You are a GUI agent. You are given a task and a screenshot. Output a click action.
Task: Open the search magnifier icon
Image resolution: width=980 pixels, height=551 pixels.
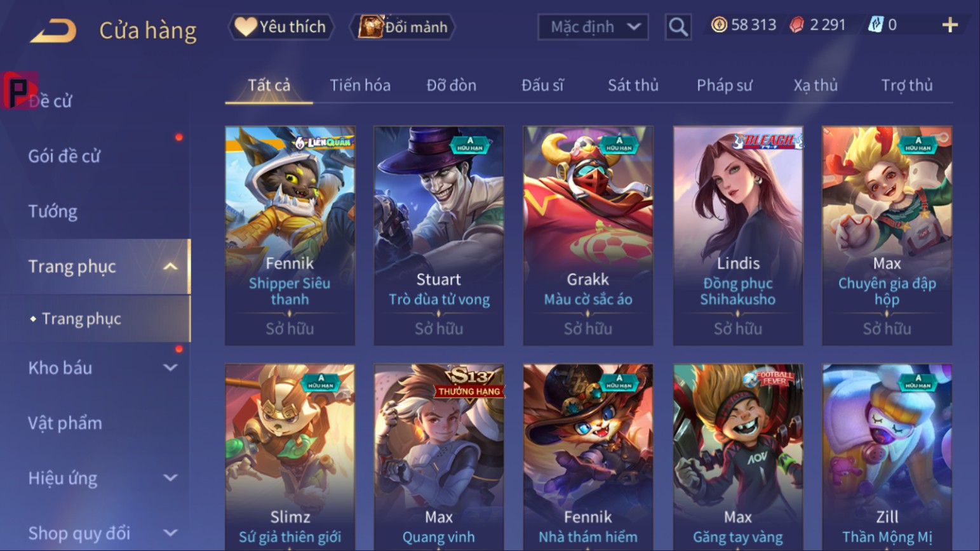678,27
